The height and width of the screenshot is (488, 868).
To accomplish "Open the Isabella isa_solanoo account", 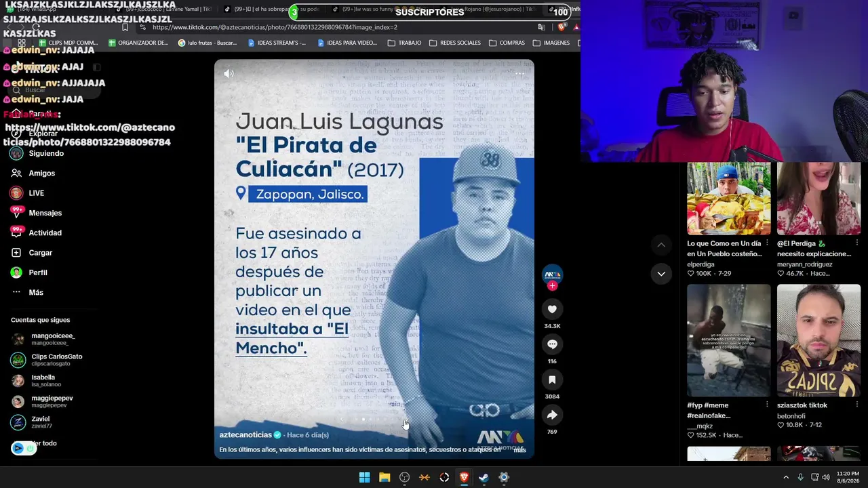I will coord(37,381).
